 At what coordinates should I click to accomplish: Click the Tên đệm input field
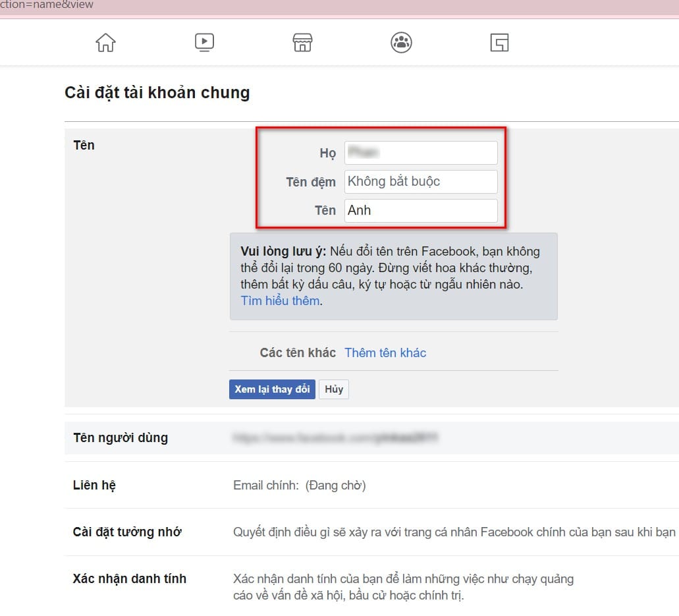(421, 182)
